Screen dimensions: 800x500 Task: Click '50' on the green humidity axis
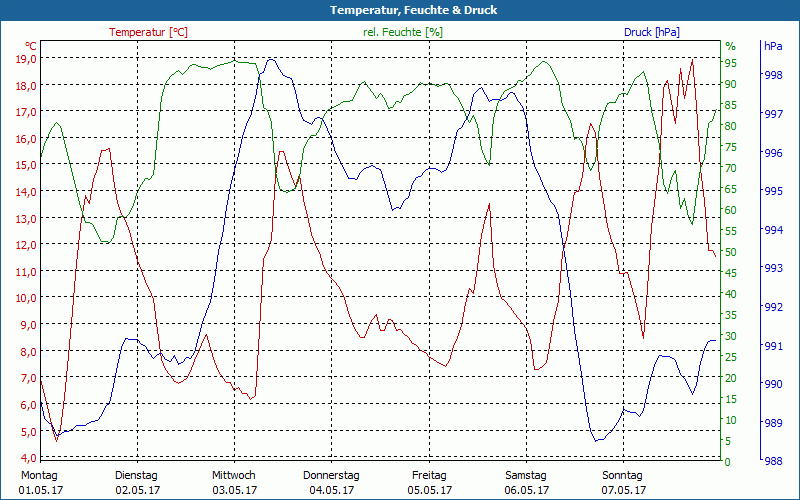(x=731, y=253)
